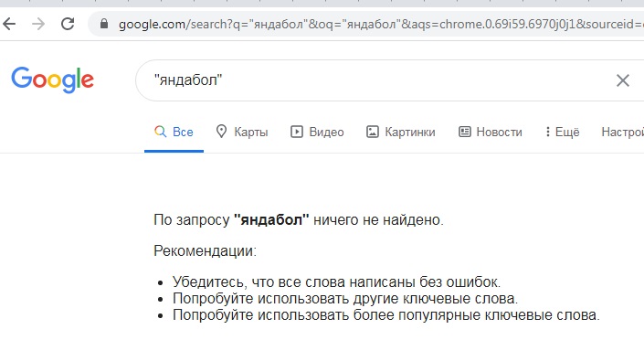Click the newspaper icon beside Новости
644x340 pixels.
coord(465,132)
